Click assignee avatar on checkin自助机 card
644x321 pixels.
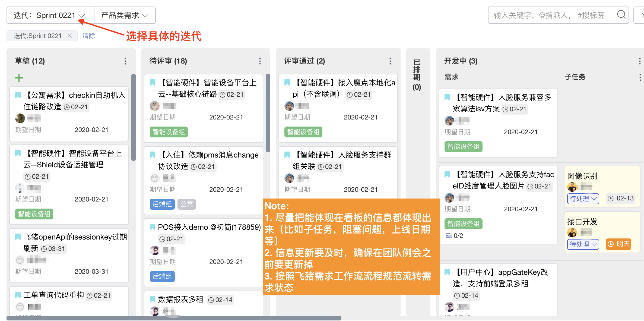point(20,118)
